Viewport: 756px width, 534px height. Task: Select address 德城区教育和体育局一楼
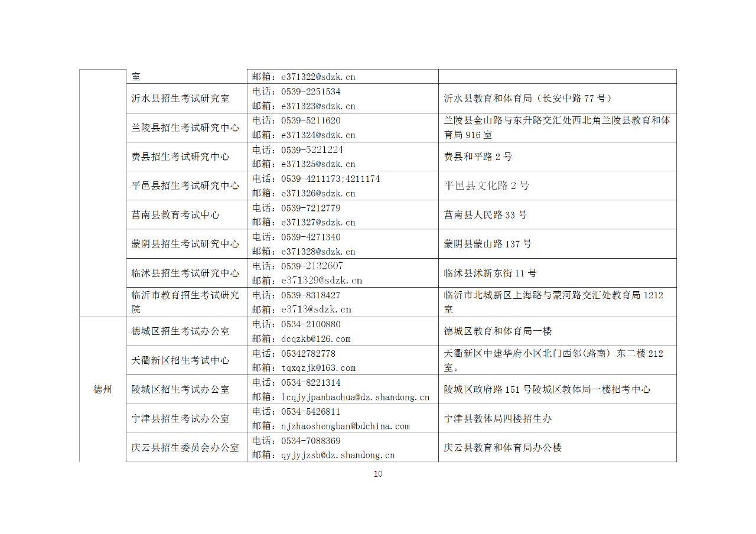click(498, 331)
